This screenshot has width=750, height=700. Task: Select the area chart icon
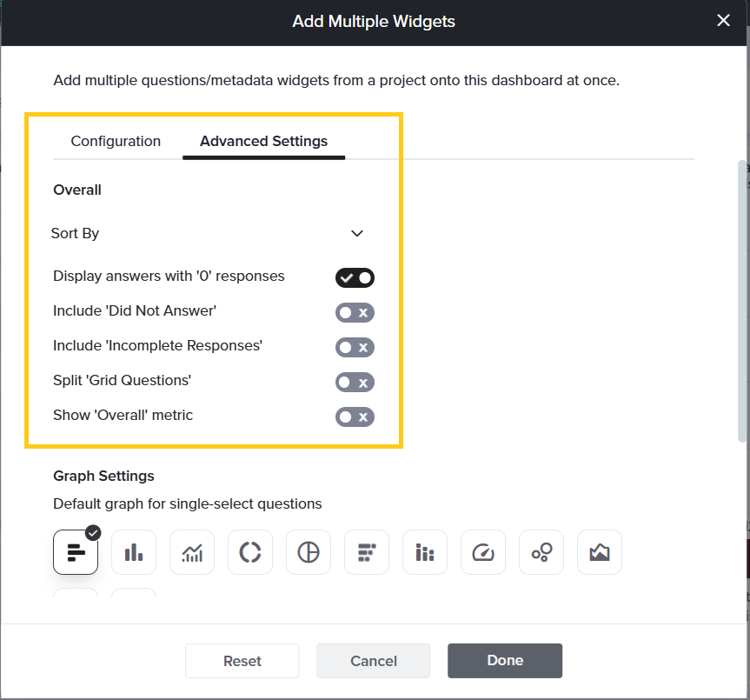pyautogui.click(x=600, y=552)
